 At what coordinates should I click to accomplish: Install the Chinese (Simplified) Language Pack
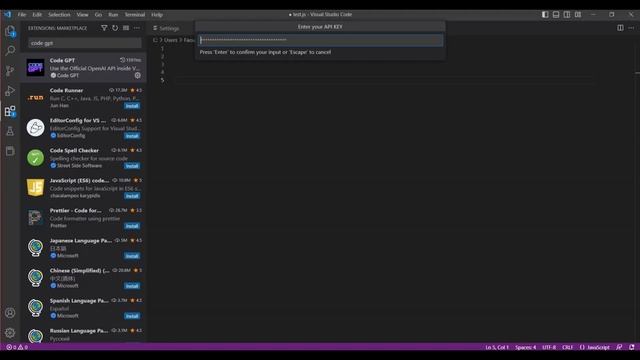point(132,286)
